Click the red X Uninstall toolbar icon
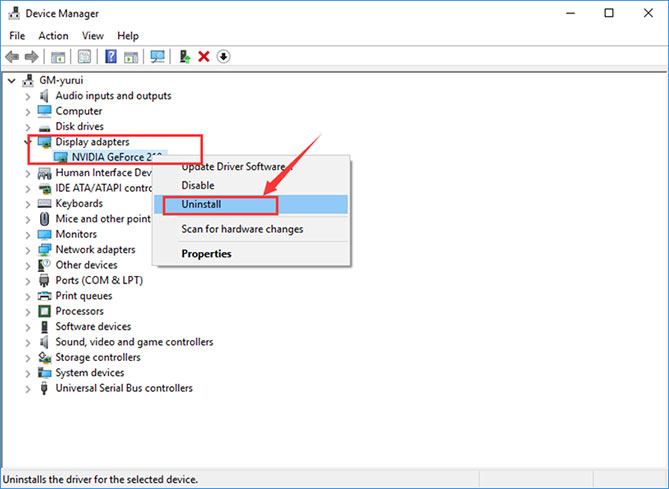 pyautogui.click(x=204, y=57)
